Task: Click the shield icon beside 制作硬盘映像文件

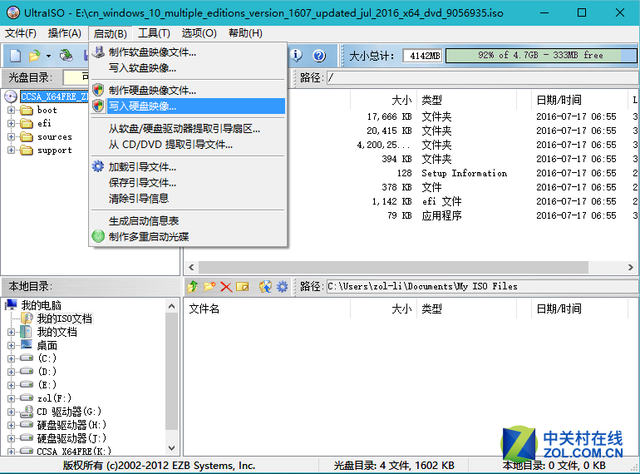Action: click(98, 90)
